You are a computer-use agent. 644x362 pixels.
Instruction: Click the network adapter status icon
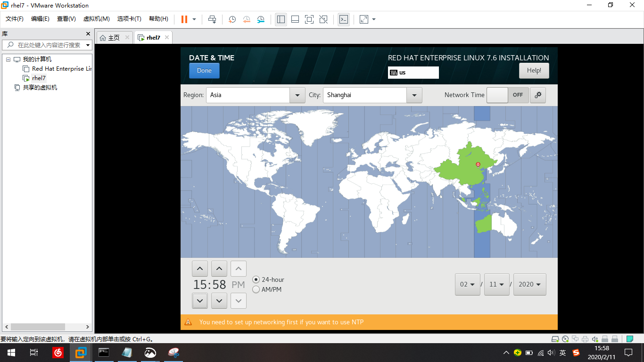point(575,339)
